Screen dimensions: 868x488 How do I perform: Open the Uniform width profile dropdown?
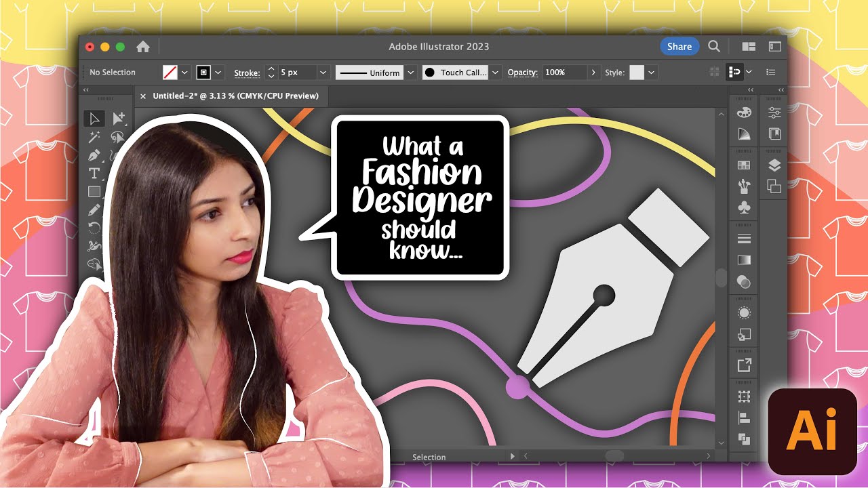point(411,73)
